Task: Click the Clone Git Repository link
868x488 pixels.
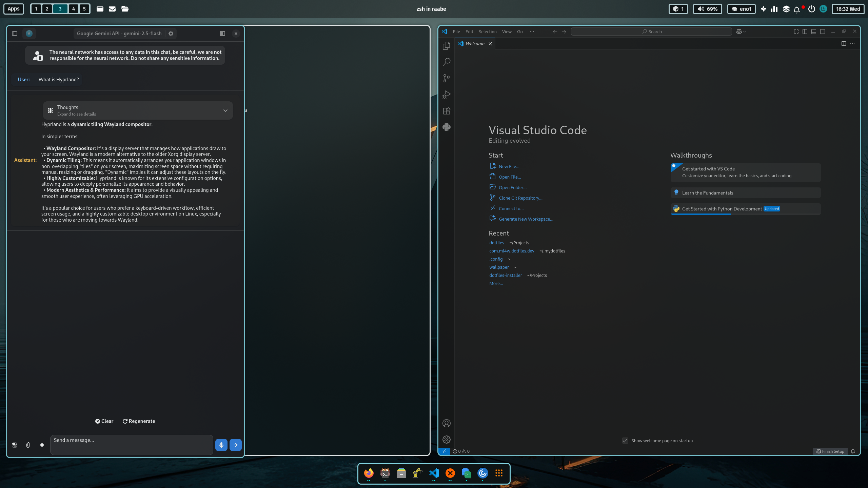Action: tap(520, 198)
